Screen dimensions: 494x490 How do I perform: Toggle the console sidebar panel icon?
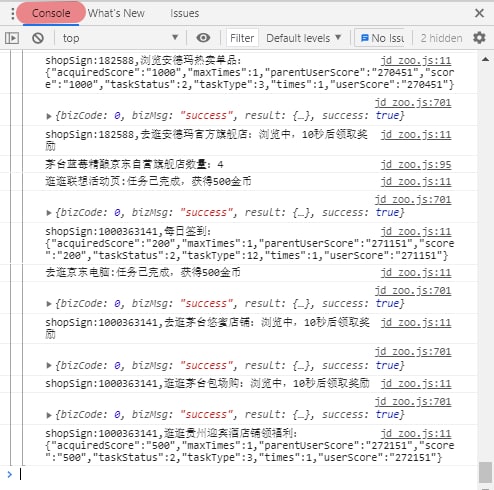[12, 38]
